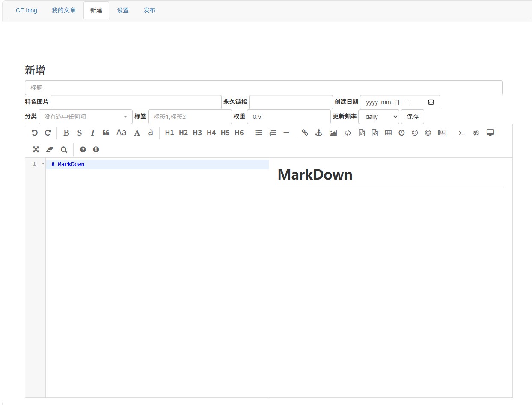Insert a table with the grid icon
This screenshot has width=532, height=405.
(x=388, y=133)
